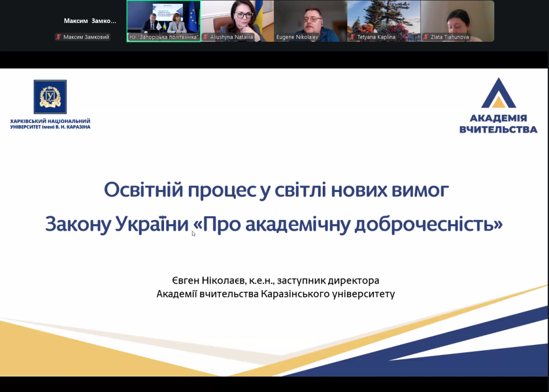Click Tetyana Kaplina's muted microphone icon
549x392 pixels.
352,38
